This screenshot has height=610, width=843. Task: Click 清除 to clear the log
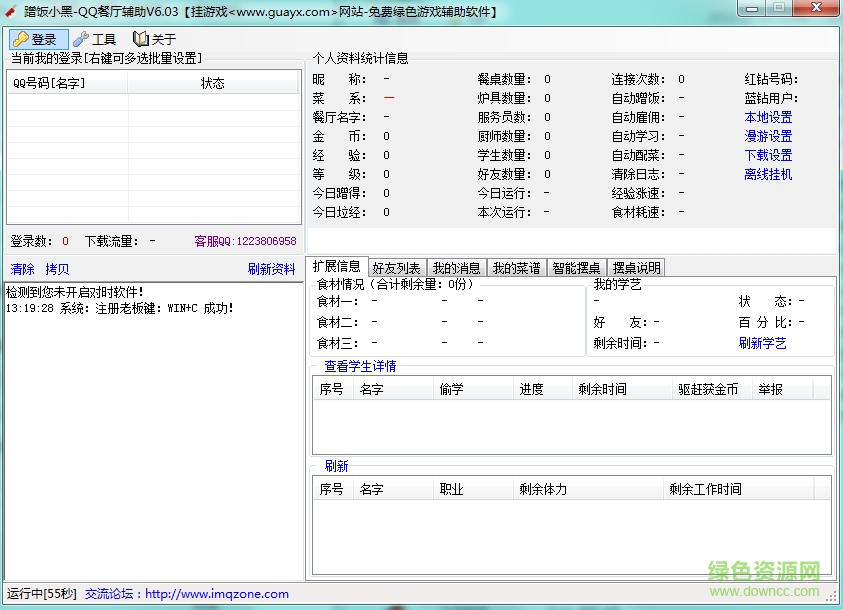pyautogui.click(x=22, y=269)
